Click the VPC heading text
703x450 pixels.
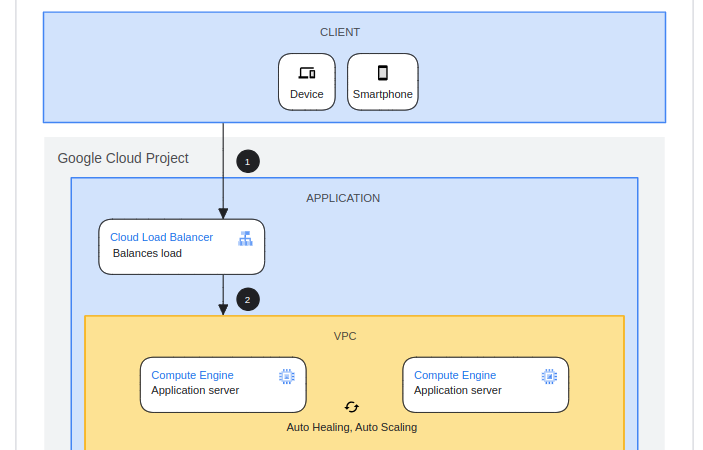pyautogui.click(x=345, y=336)
